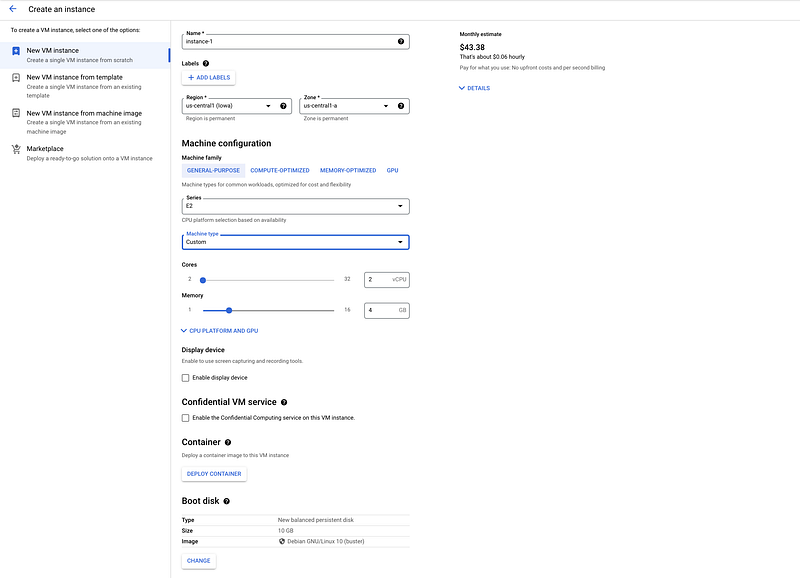The image size is (800, 578).
Task: Expand CPU Platform and GPU section
Action: [220, 331]
